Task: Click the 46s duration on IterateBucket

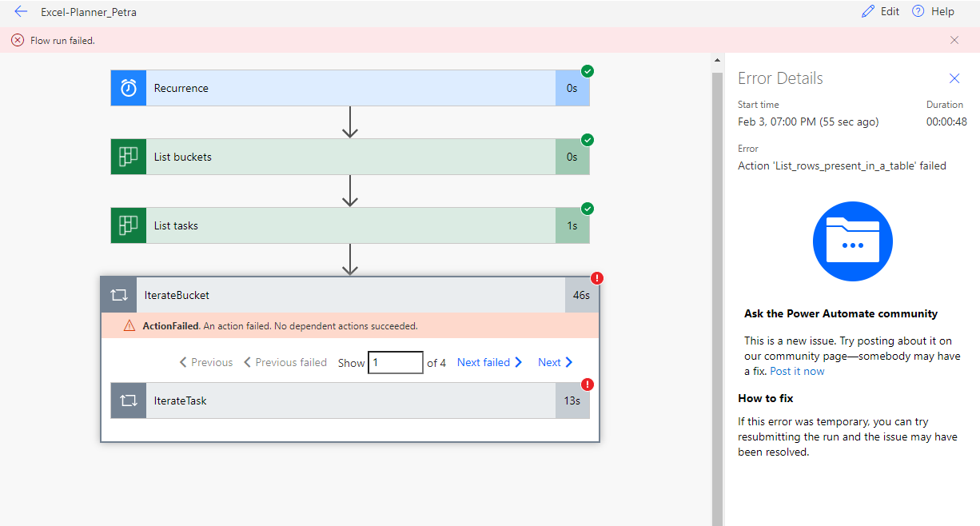Action: [581, 295]
